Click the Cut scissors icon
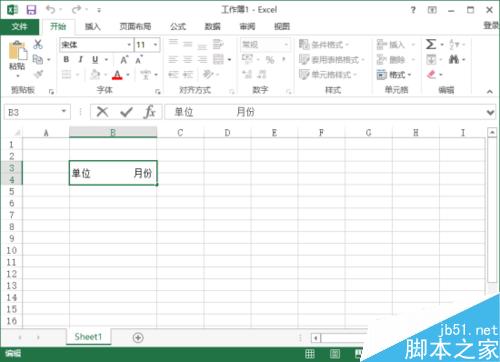 tap(38, 44)
